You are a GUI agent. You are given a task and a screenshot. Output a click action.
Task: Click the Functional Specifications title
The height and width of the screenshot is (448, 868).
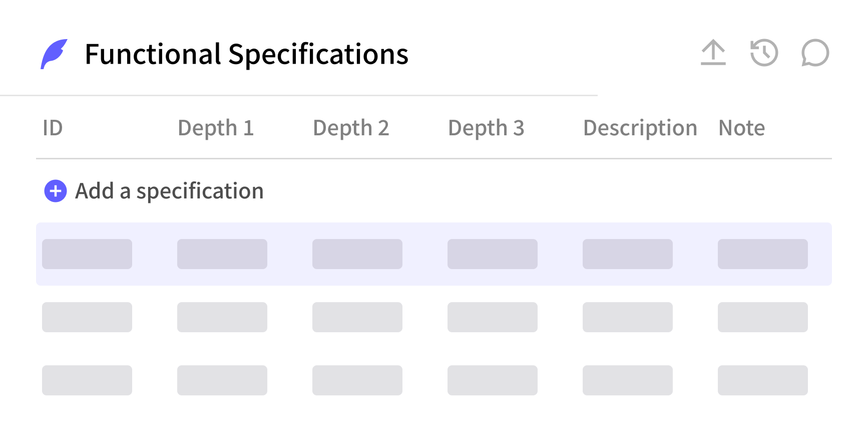246,54
